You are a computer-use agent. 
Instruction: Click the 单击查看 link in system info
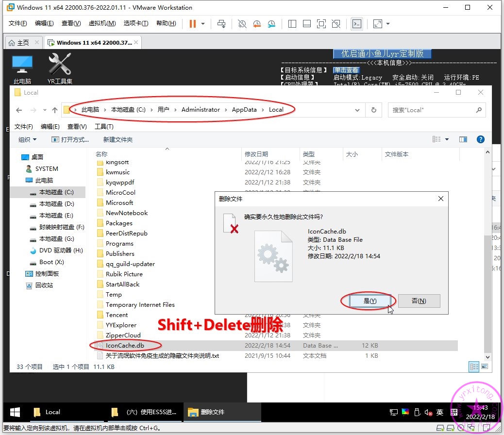click(x=346, y=70)
